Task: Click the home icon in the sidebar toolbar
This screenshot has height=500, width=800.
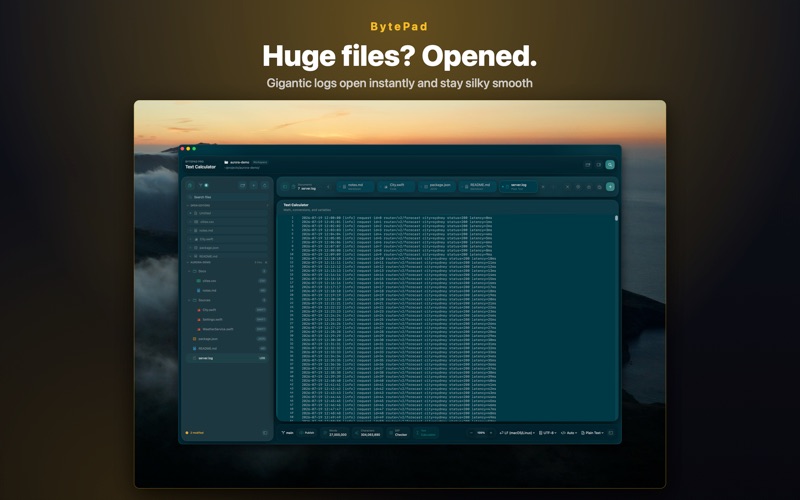Action: [x=190, y=185]
